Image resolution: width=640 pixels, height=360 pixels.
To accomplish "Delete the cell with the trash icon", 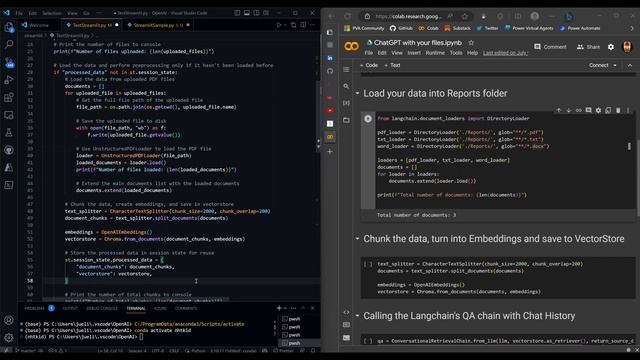I will coord(618,110).
